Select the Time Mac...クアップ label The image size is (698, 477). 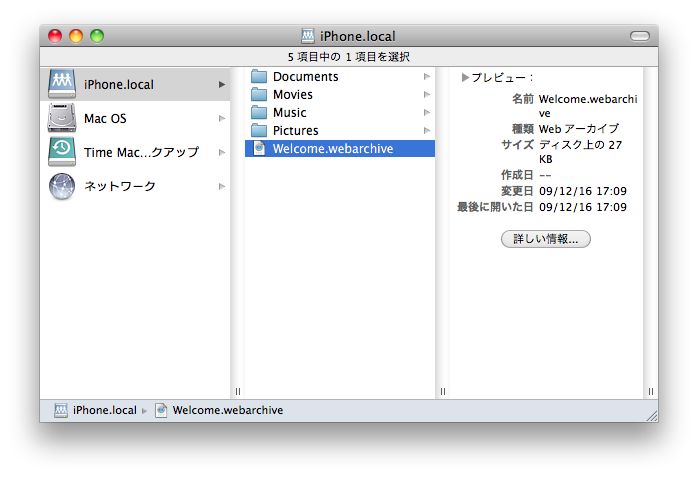coord(141,152)
